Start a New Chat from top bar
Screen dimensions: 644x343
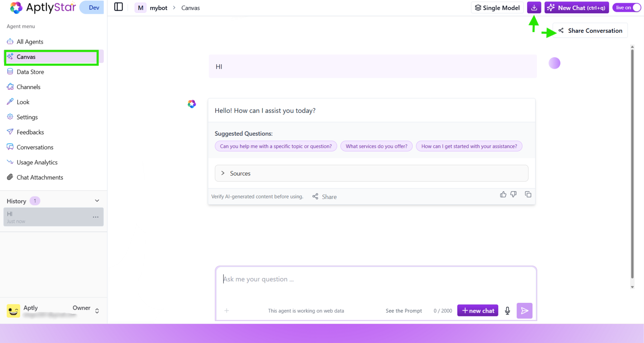coord(576,8)
